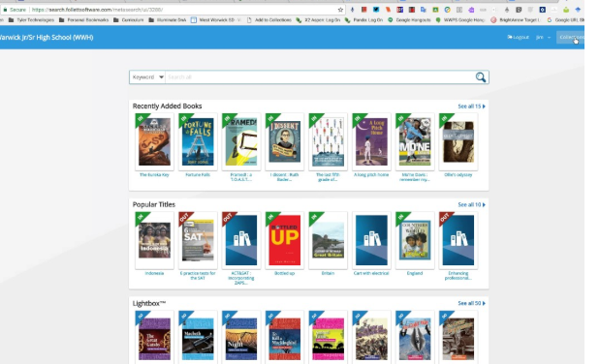Image resolution: width=600 pixels, height=364 pixels.
Task: Open the Curriculum bookmarks folder
Action: (x=129, y=20)
